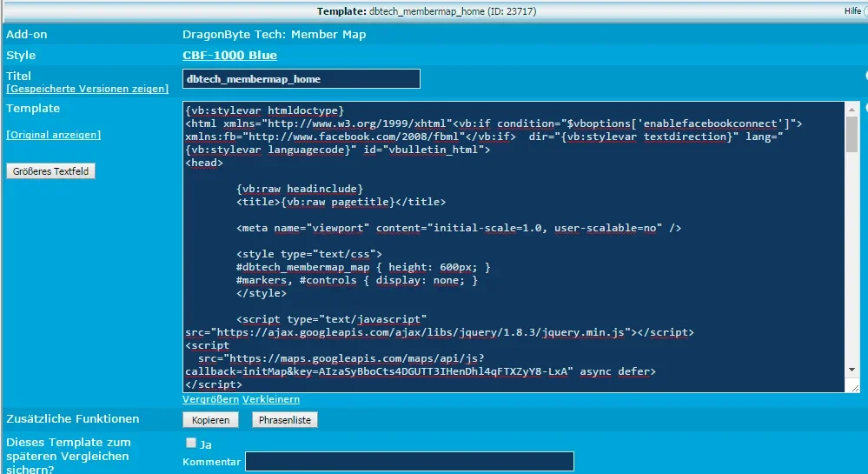Click the callback=initMap API key line

[421, 371]
